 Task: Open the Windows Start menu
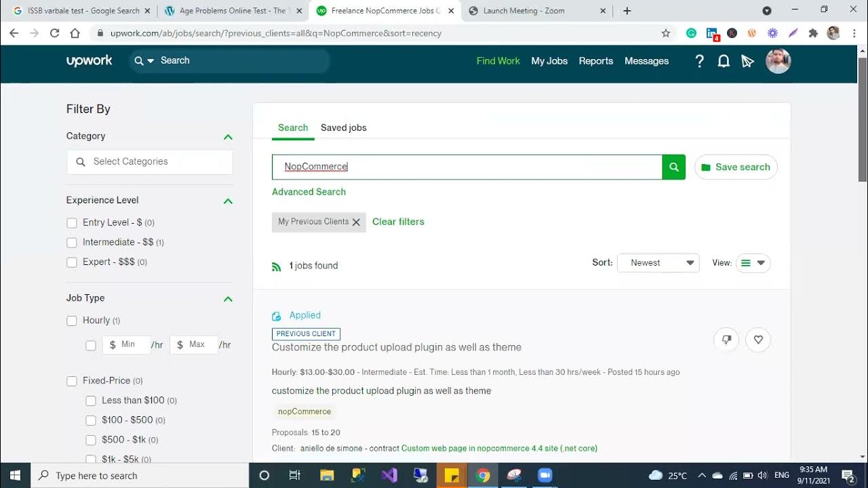tap(15, 475)
